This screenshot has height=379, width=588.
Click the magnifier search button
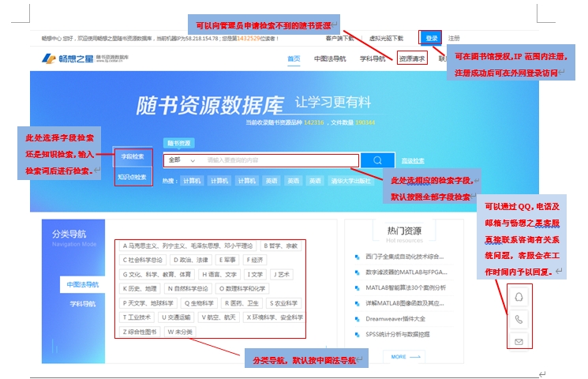[377, 160]
